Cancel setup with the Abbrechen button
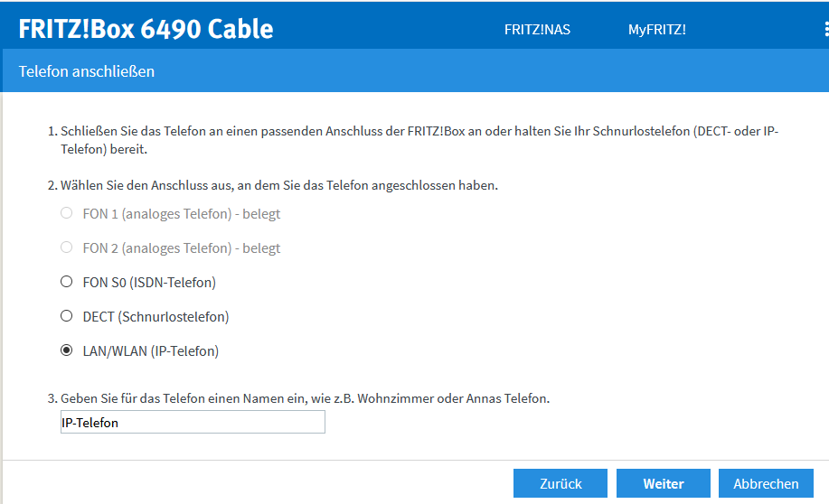The height and width of the screenshot is (504, 829). pos(766,483)
